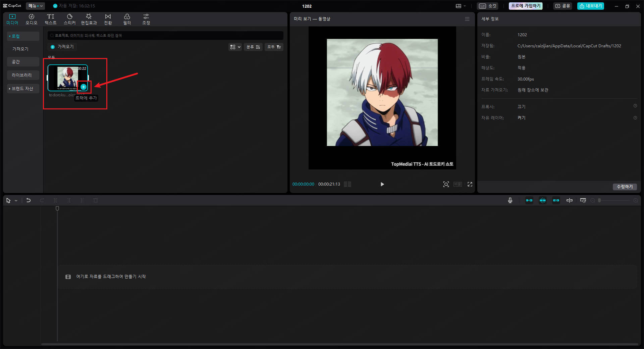This screenshot has width=644, height=349.
Task: Toggle track linkage
Action: click(x=556, y=200)
